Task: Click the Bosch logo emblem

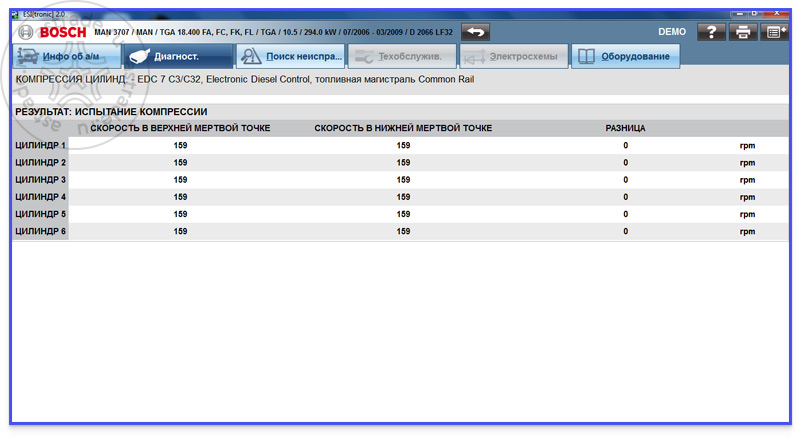Action: (25, 32)
